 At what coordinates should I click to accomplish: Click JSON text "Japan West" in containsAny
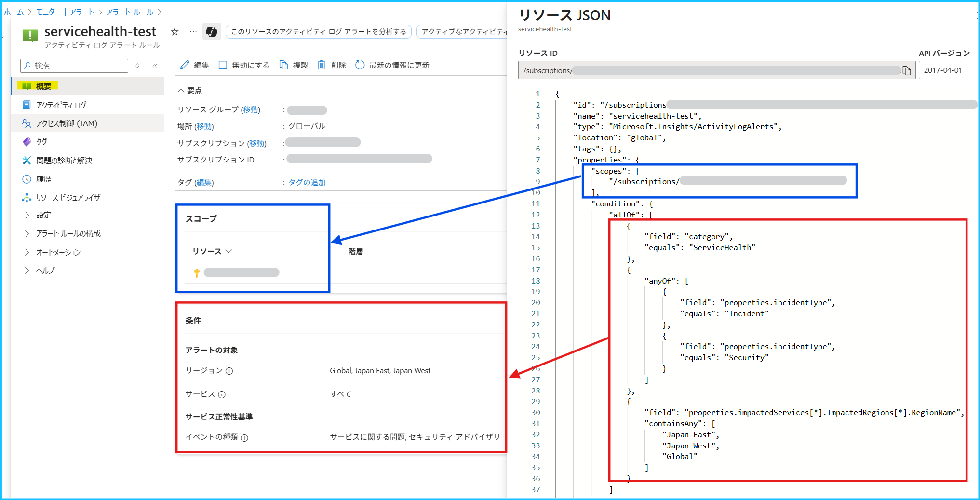click(x=691, y=446)
